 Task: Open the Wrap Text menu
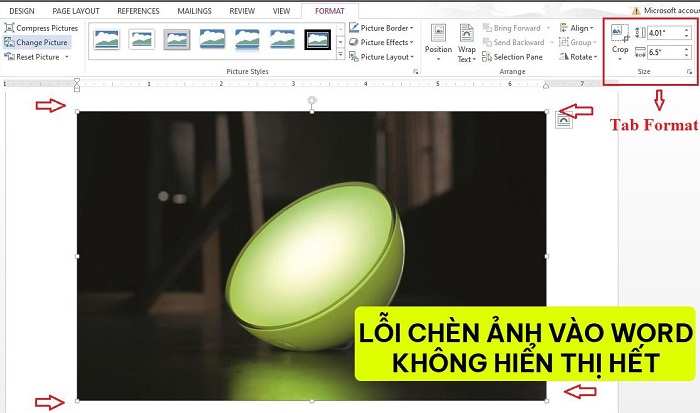tap(467, 43)
